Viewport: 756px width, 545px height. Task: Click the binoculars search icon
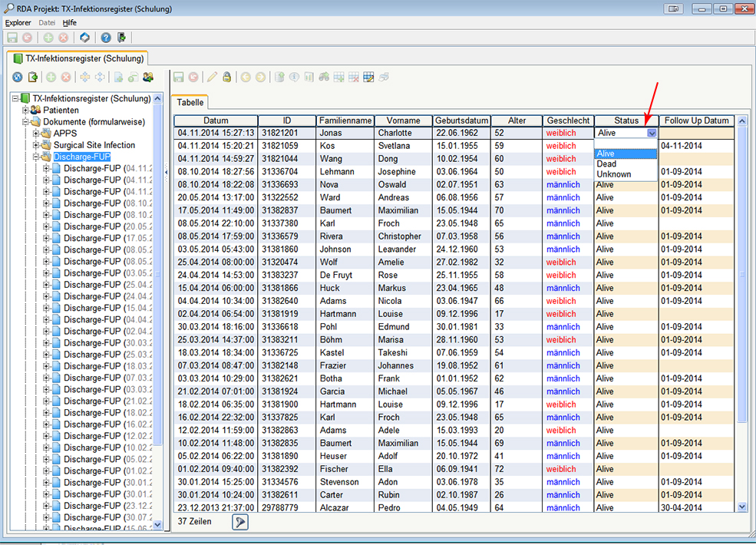[x=323, y=78]
